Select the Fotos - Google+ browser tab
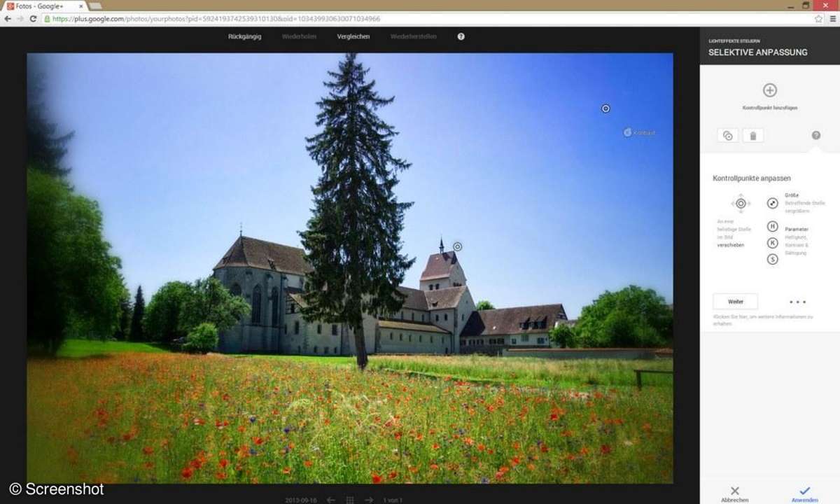 [x=42, y=6]
